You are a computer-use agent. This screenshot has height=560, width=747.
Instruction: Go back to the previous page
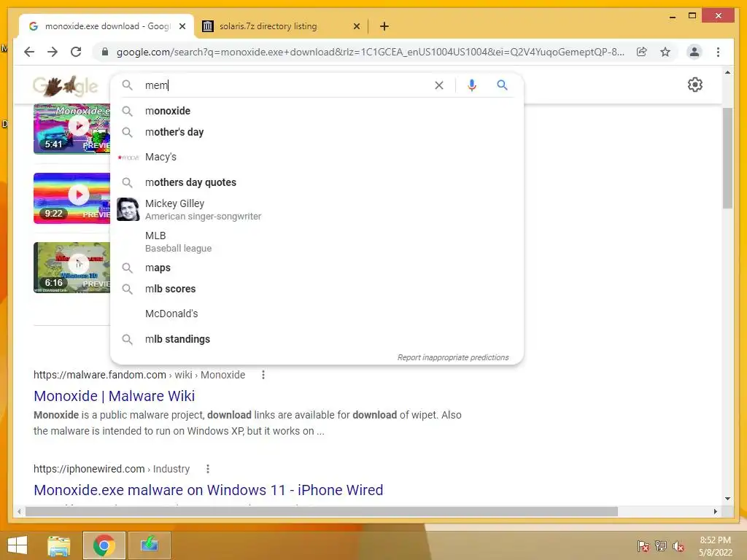(29, 52)
